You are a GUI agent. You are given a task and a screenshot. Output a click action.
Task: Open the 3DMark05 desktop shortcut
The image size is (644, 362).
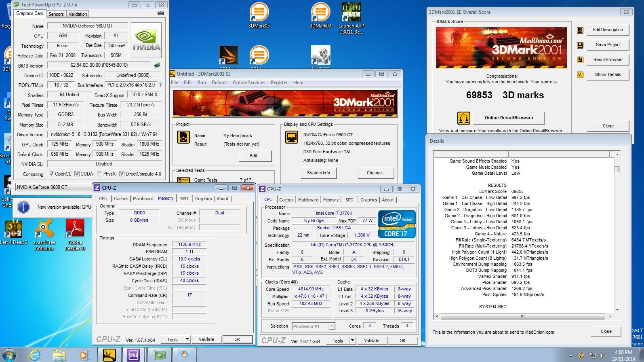click(x=259, y=15)
